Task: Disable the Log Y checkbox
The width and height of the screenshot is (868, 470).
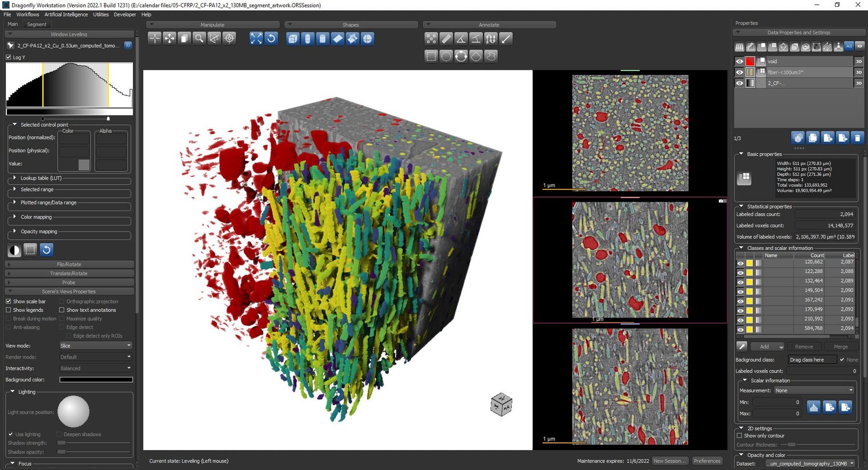Action: click(8, 57)
